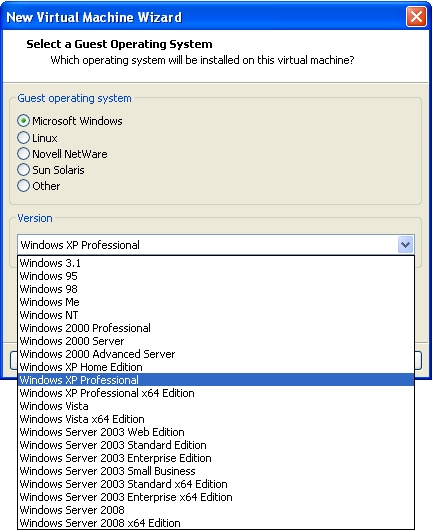Viewport: 433px width, 532px height.
Task: Select Windows Vista x64 Edition
Action: pos(216,419)
